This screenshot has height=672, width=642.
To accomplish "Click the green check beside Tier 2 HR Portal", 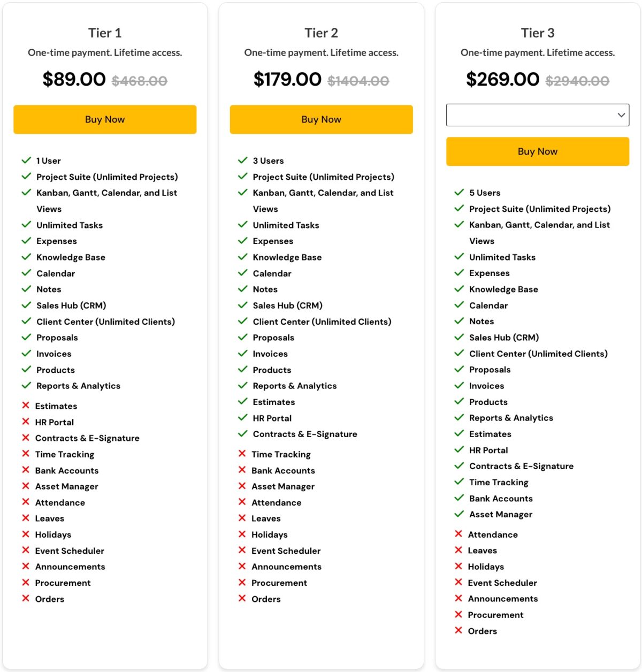I will (x=242, y=418).
